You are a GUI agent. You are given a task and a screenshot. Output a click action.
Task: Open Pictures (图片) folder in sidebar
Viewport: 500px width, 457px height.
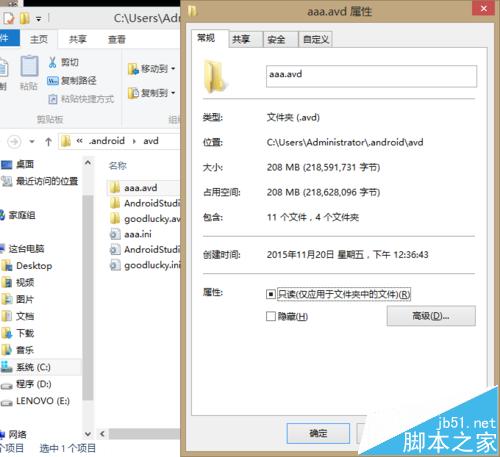click(x=18, y=299)
